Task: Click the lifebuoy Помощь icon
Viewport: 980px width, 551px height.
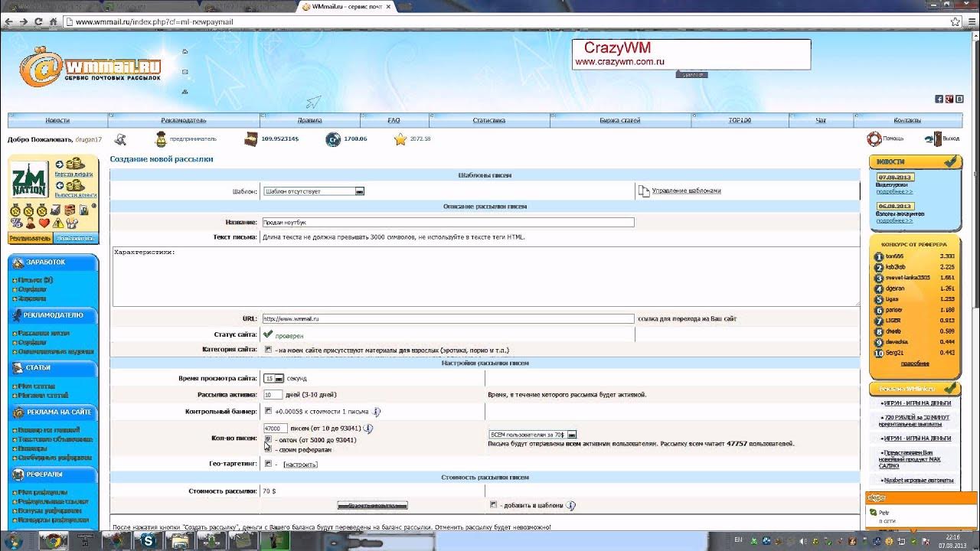Action: (874, 139)
